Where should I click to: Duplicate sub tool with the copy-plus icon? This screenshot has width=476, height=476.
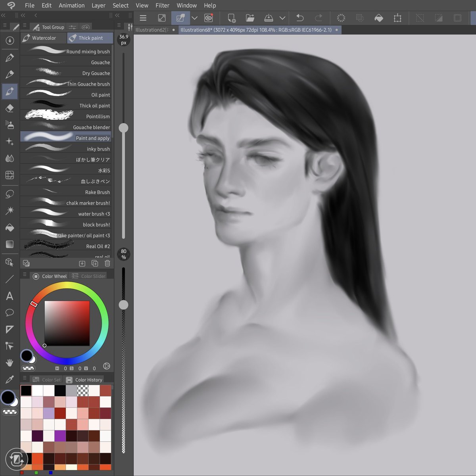point(95,263)
